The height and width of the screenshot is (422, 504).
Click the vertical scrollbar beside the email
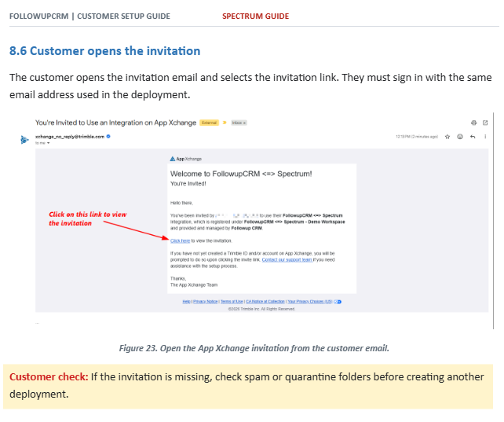pos(493,221)
